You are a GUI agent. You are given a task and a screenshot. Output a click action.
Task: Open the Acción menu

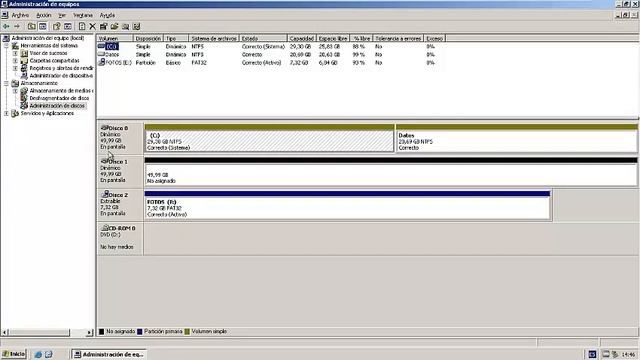[x=44, y=15]
